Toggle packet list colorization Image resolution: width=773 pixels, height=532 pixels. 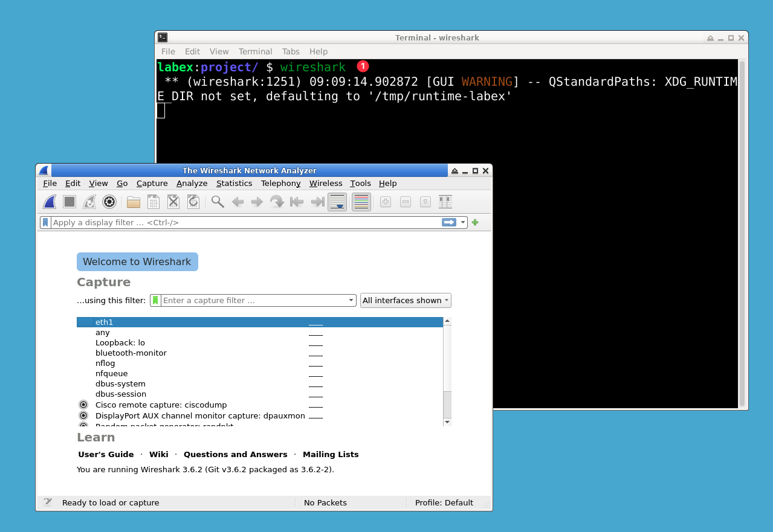click(361, 202)
